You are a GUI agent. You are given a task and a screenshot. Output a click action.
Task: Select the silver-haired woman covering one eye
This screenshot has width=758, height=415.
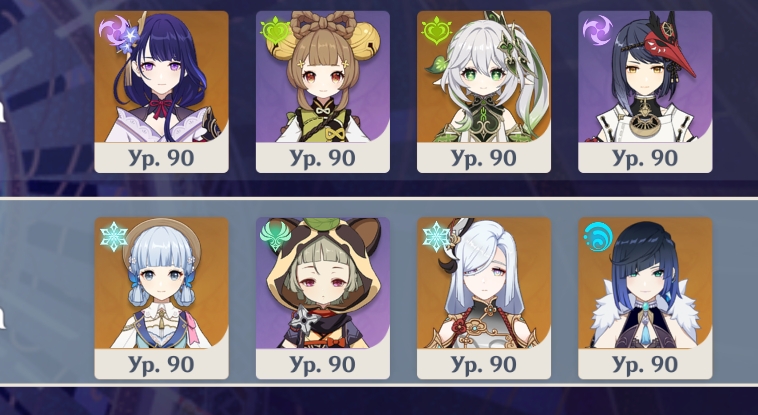pyautogui.click(x=484, y=283)
